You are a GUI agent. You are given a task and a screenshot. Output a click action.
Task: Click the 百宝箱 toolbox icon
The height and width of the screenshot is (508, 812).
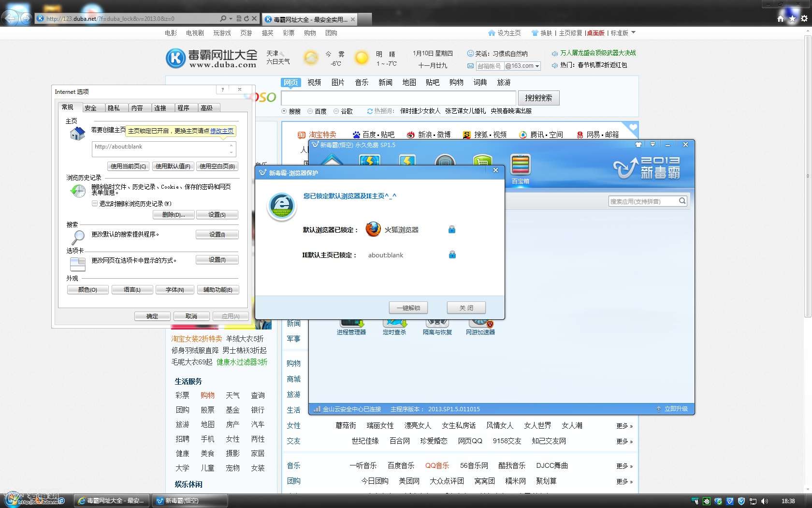[x=520, y=165]
